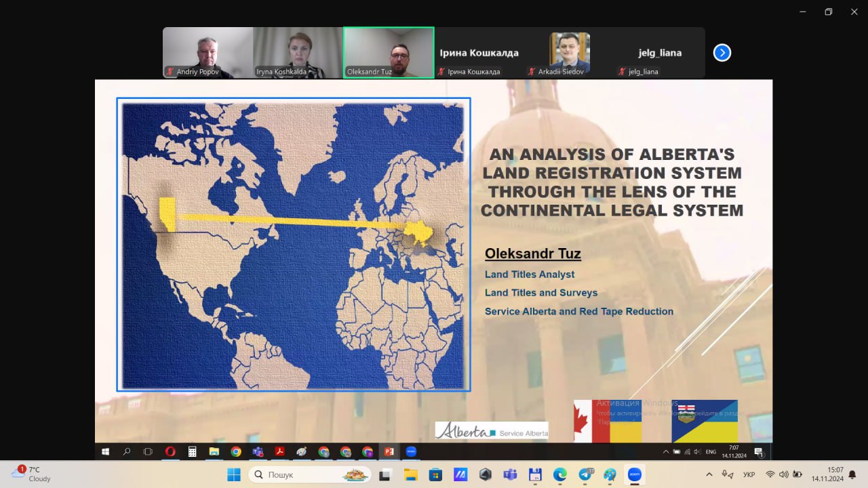Image resolution: width=868 pixels, height=488 pixels.
Task: Select the Ірина Кошкалда participant tile
Action: click(479, 53)
